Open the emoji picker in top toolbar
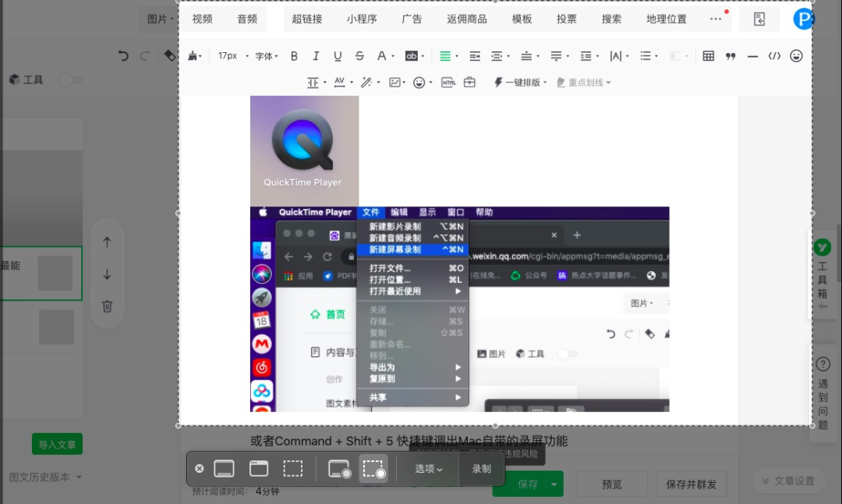The image size is (842, 504). point(796,56)
